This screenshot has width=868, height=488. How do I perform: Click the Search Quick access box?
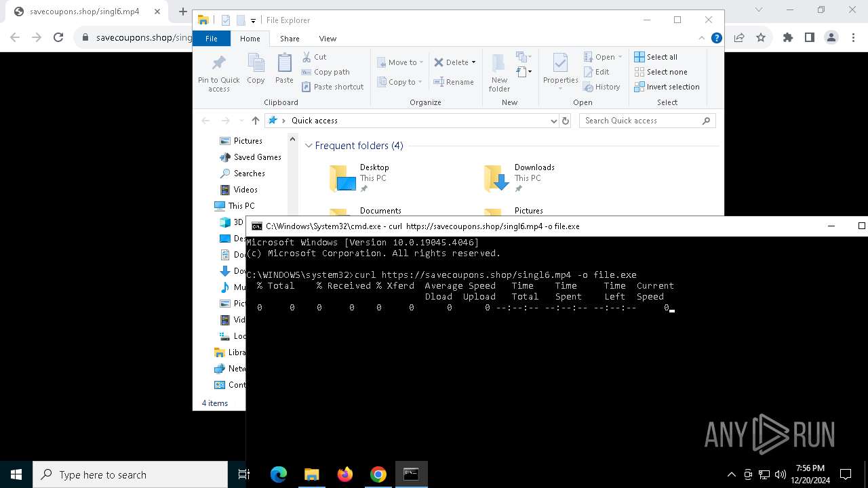coord(648,121)
